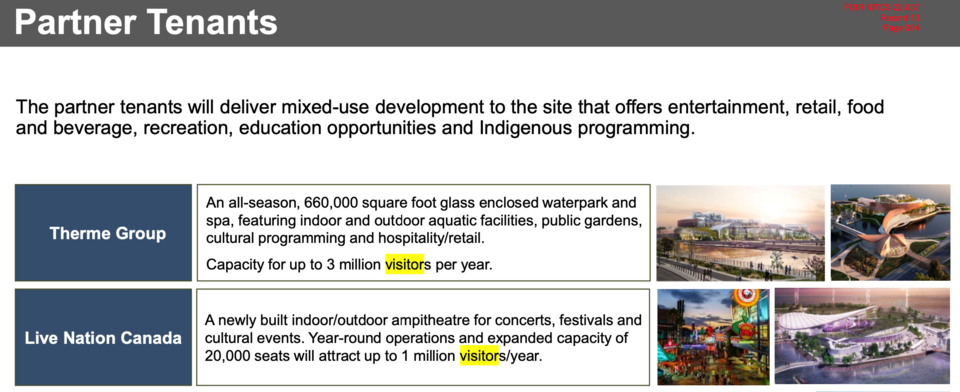Image resolution: width=960 pixels, height=392 pixels.
Task: Select the Therme Group blue label box
Action: pos(103,233)
